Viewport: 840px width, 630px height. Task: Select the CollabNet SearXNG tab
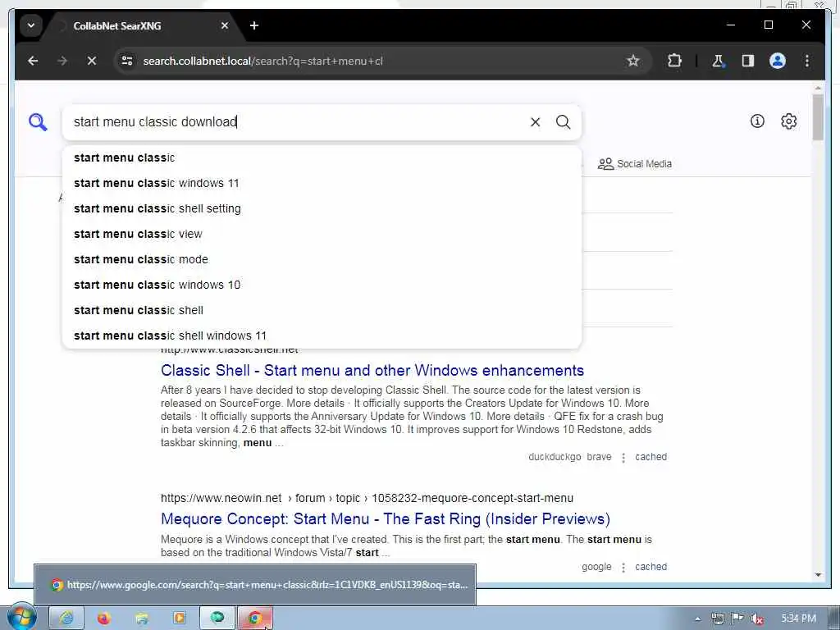(141, 25)
